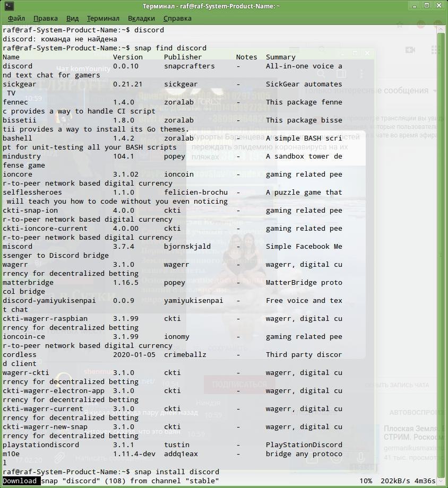Click the playstationdiscord package name
The image size is (448, 488).
click(41, 445)
